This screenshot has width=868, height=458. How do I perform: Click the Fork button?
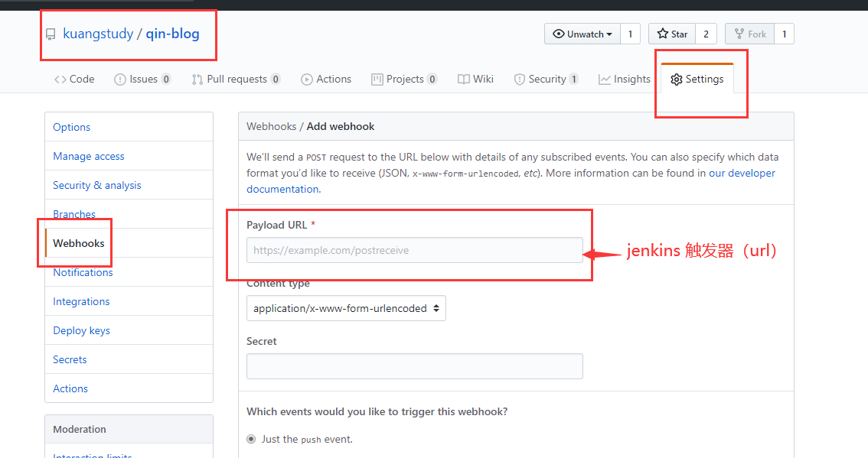[749, 34]
